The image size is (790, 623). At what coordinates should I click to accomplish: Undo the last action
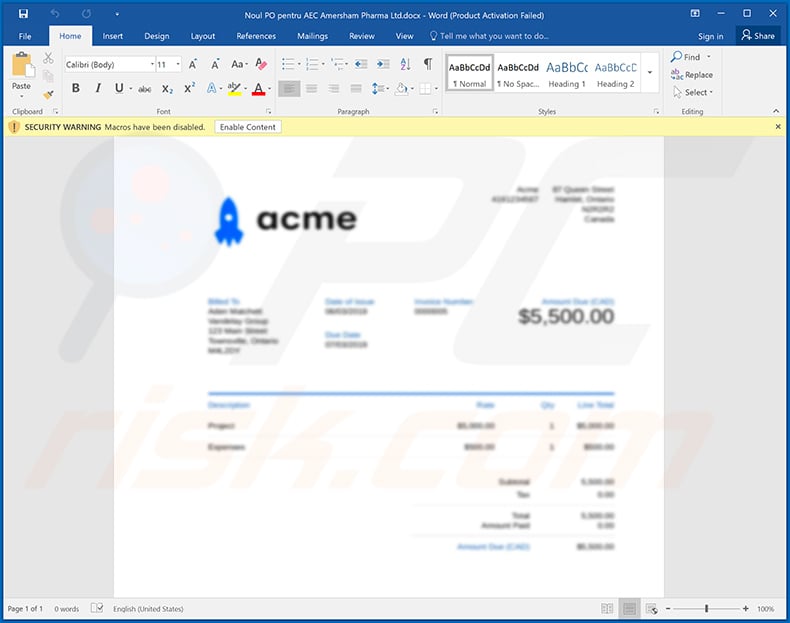tap(55, 14)
